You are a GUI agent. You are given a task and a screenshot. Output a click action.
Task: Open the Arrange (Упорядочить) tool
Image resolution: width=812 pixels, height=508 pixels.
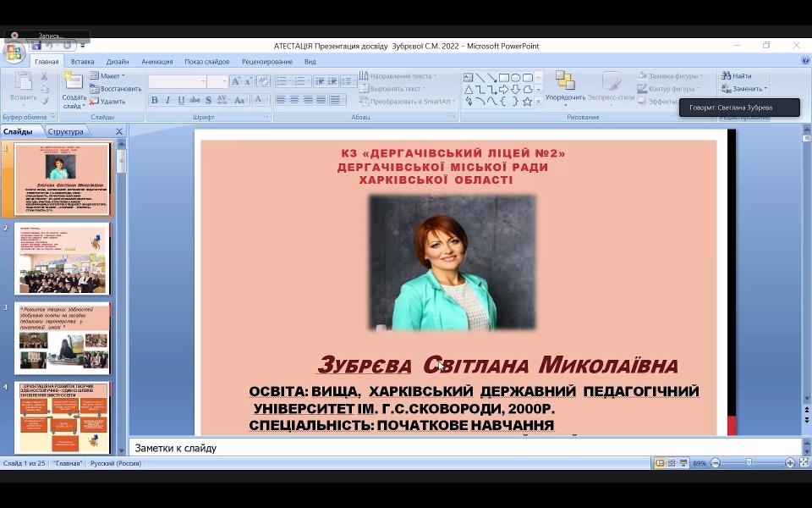[x=565, y=86]
